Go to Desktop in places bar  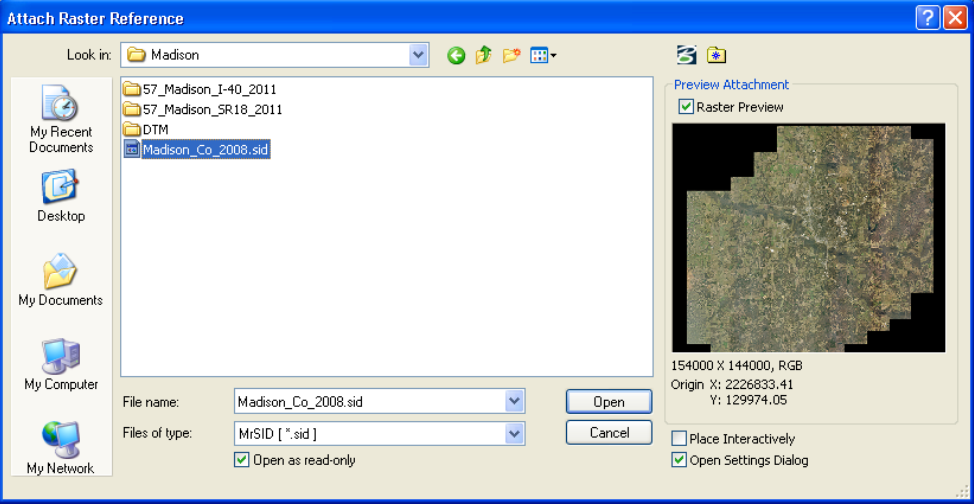(60, 196)
